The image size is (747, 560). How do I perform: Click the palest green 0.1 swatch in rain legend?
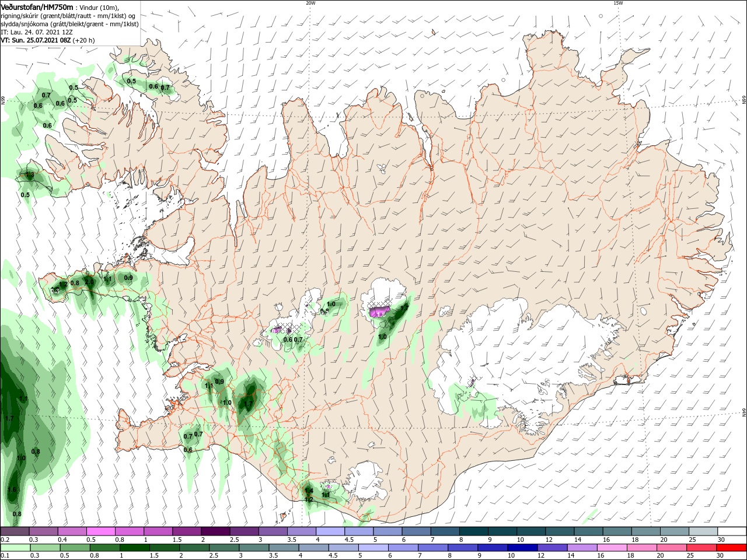[x=15, y=548]
